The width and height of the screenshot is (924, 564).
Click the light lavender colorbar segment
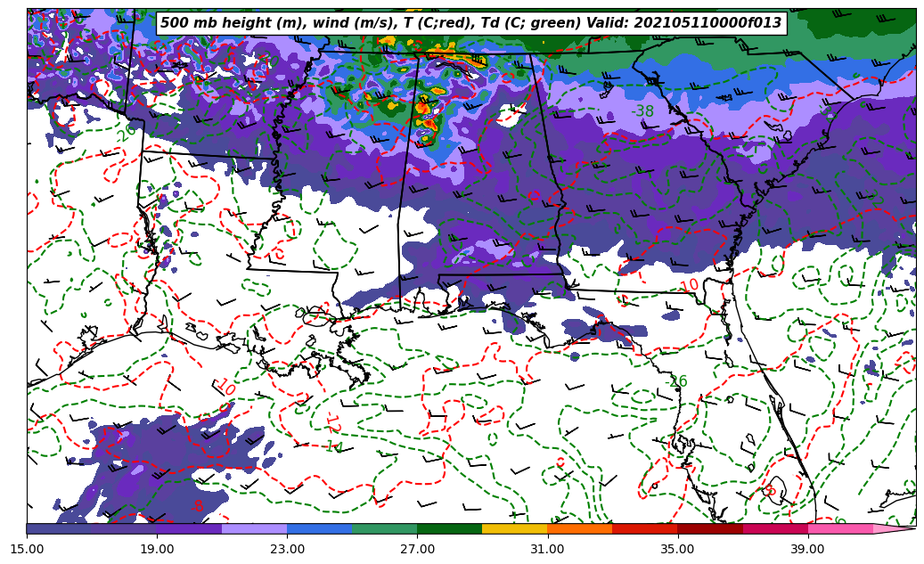pos(254,528)
